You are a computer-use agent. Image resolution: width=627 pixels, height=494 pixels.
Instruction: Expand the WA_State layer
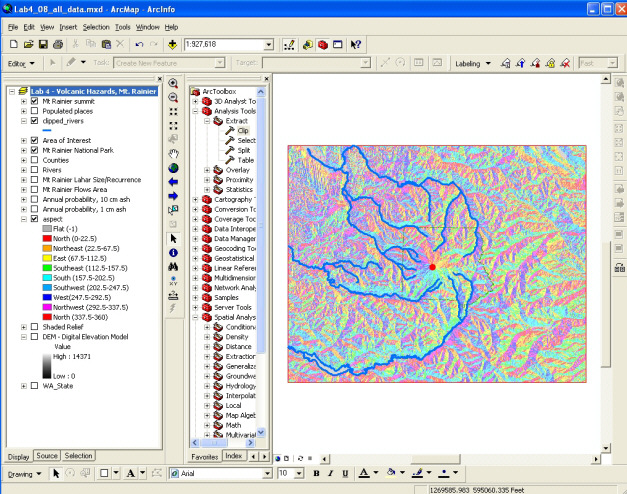(x=24, y=386)
